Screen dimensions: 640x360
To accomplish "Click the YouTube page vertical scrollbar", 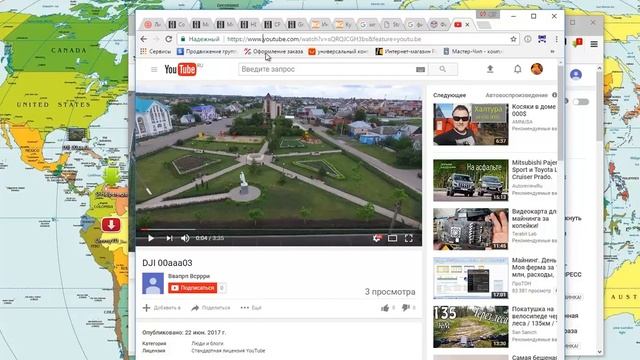I will point(560,112).
